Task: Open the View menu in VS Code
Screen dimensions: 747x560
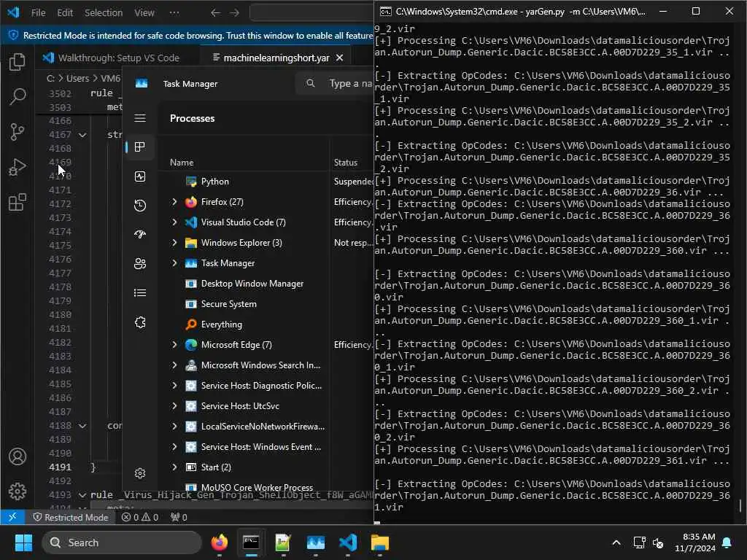Action: (x=144, y=13)
